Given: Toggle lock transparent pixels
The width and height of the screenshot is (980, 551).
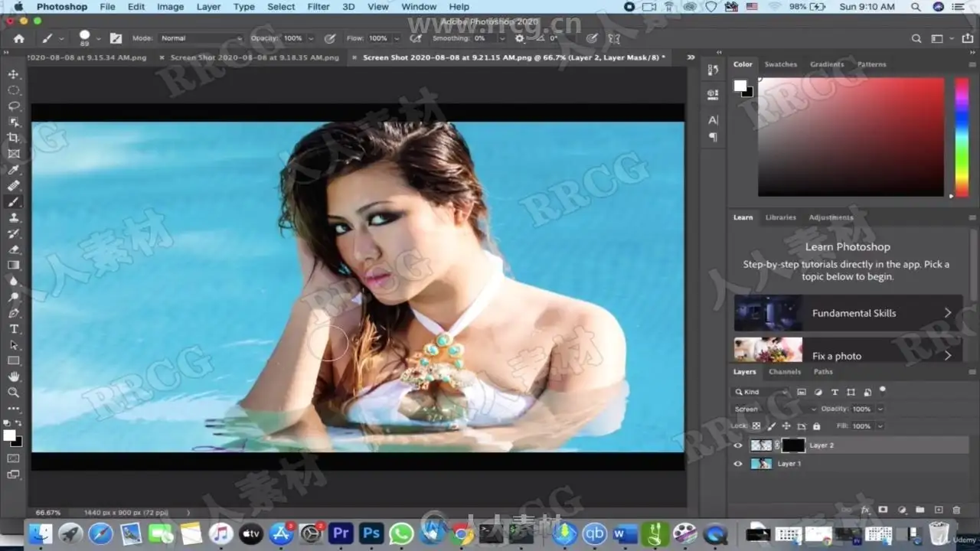Looking at the screenshot, I should click(756, 426).
